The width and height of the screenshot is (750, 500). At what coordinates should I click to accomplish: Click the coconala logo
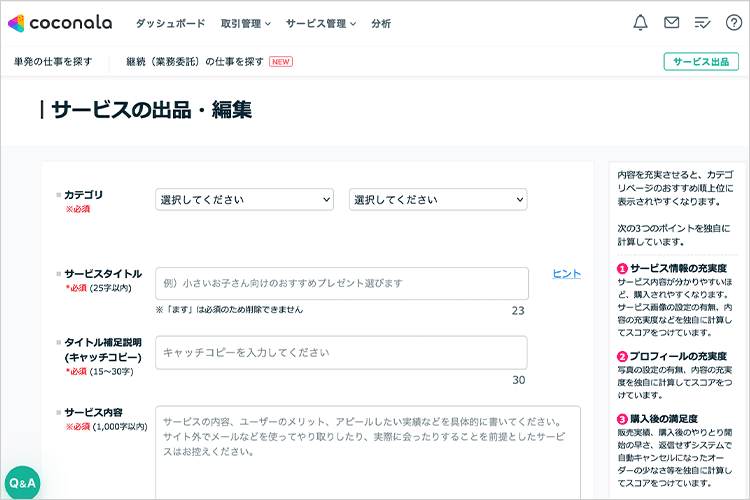[60, 22]
